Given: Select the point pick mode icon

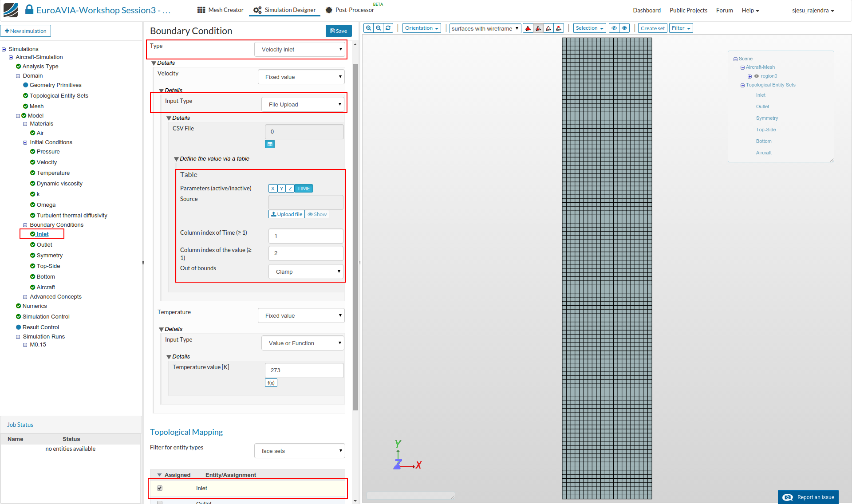Looking at the screenshot, I should click(559, 28).
